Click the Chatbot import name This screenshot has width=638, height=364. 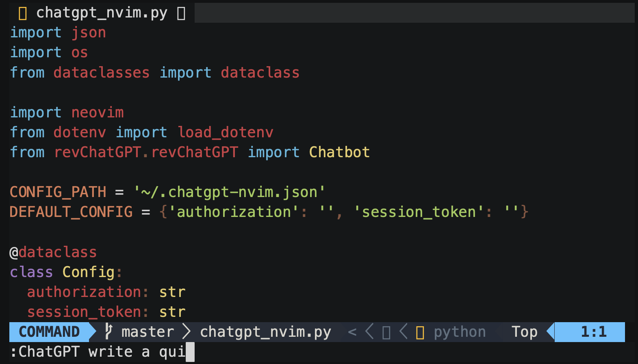(x=339, y=152)
